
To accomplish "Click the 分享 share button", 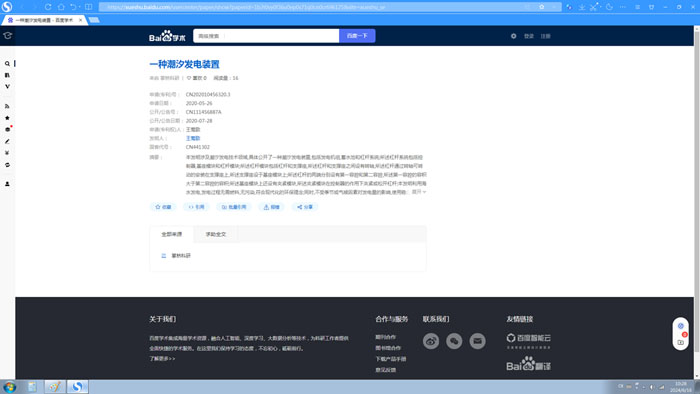I will (305, 207).
